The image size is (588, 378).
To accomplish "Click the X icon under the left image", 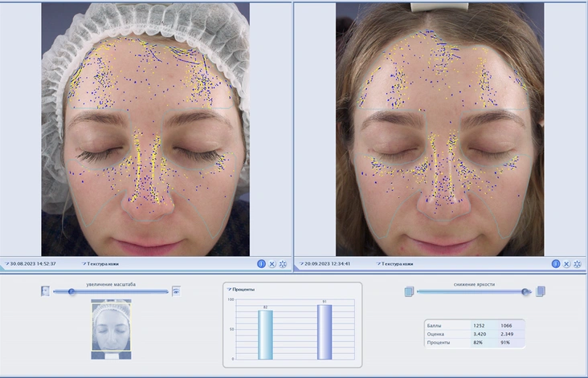I will (x=272, y=263).
